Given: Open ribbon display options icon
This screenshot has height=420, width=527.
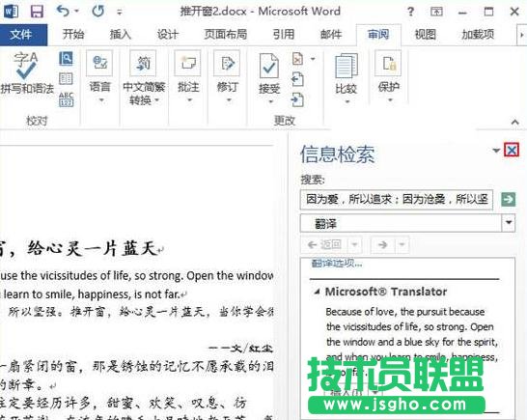Looking at the screenshot, I should [436, 12].
